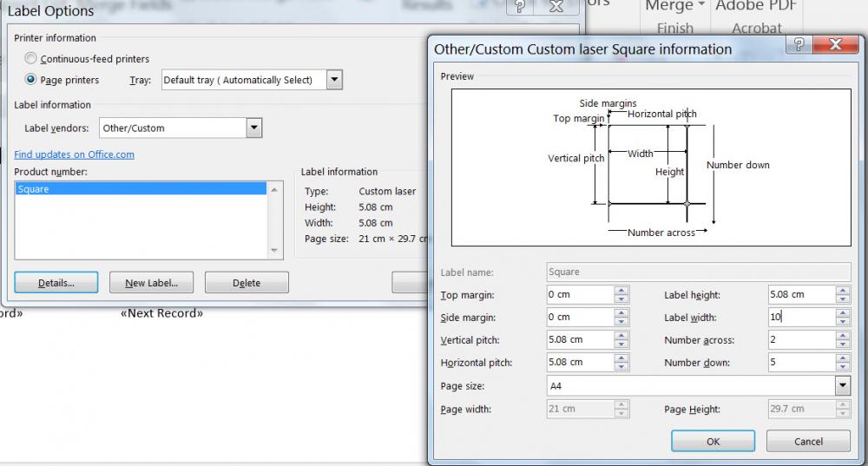Increase Horizontal pitch with up spinner
The height and width of the screenshot is (466, 868).
coord(621,358)
